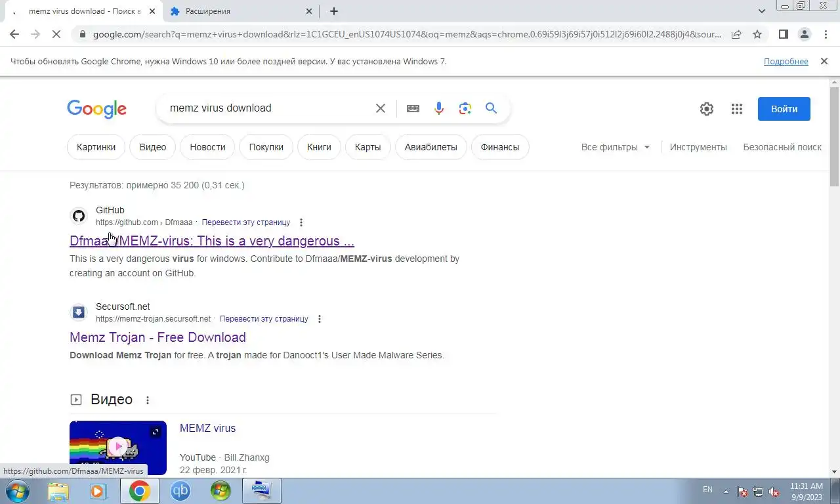Open Безопасный поиск settings
Image resolution: width=840 pixels, height=504 pixels.
[782, 147]
